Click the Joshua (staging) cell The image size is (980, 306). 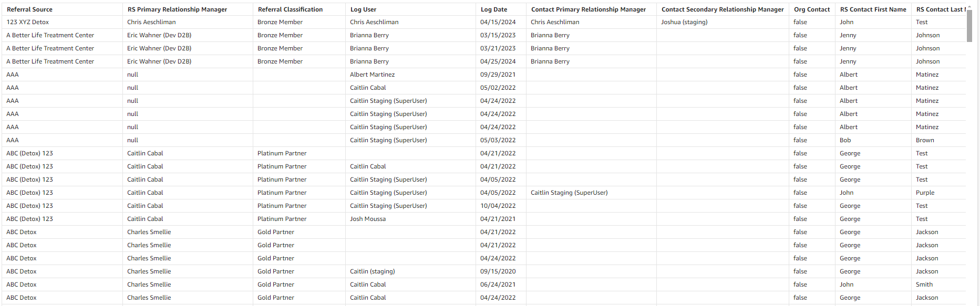(684, 22)
